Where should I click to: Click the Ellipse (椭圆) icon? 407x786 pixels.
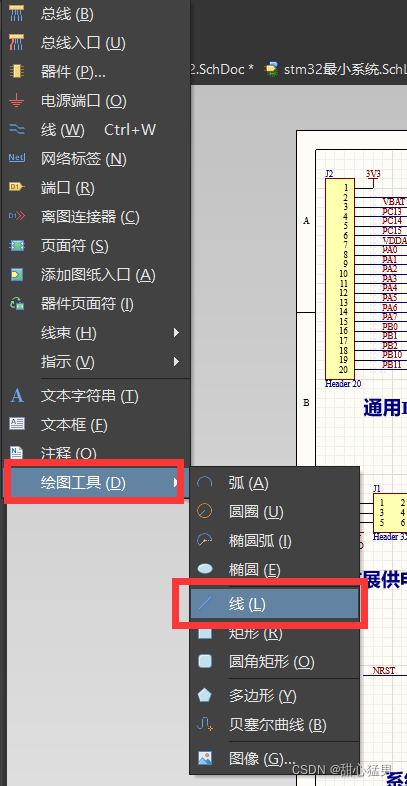tap(205, 569)
